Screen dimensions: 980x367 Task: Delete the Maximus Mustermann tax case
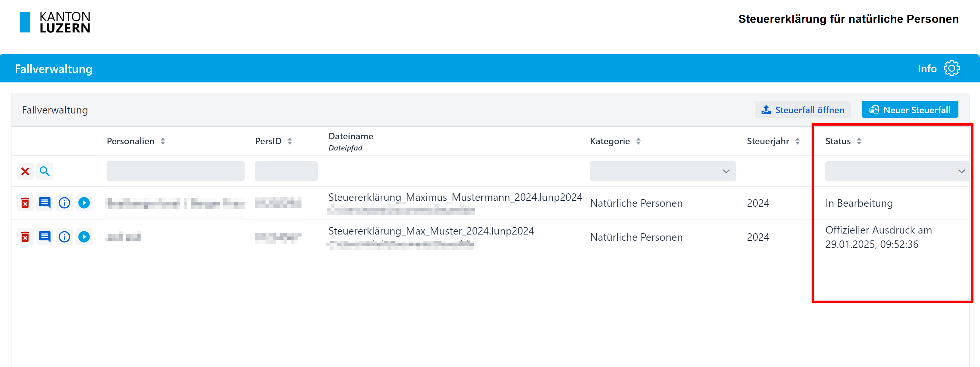(25, 203)
